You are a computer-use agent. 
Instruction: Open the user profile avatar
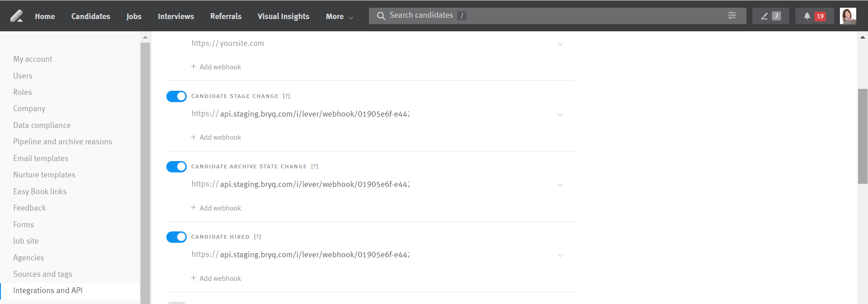point(848,16)
